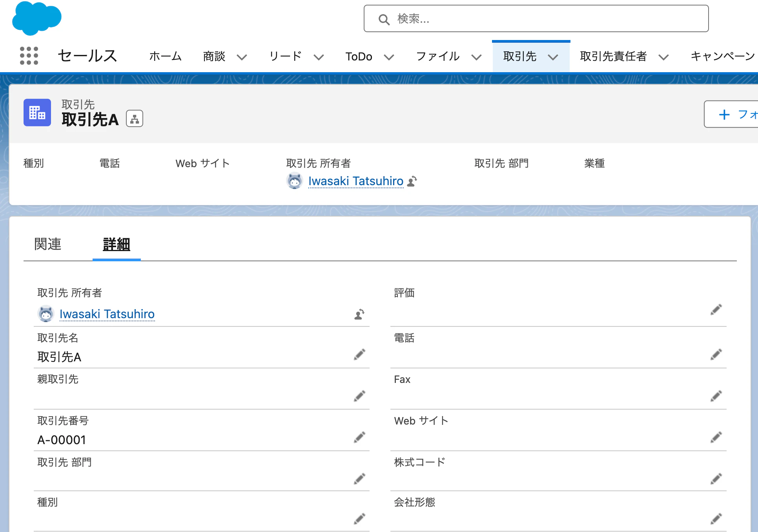Edit 親取引先 with pencil icon
Image resolution: width=758 pixels, height=532 pixels.
coord(359,396)
